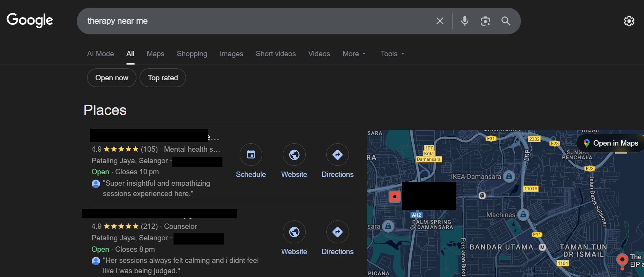
Task: Click the Google logo
Action: tap(30, 20)
